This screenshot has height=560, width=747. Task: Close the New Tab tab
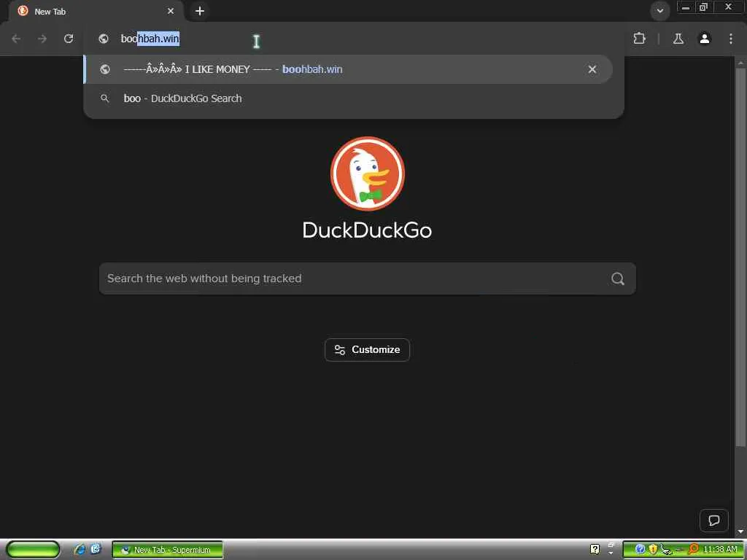pos(171,11)
